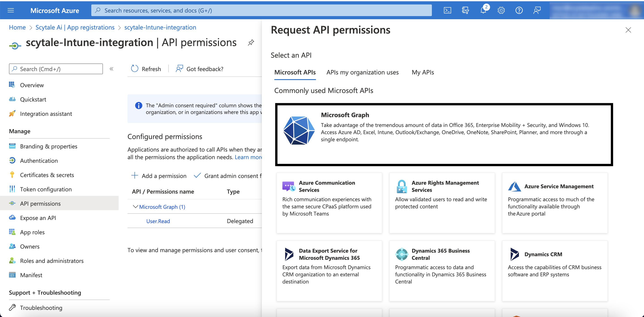Click Add a permission
Viewport: 644px width, 317px height.
[159, 176]
